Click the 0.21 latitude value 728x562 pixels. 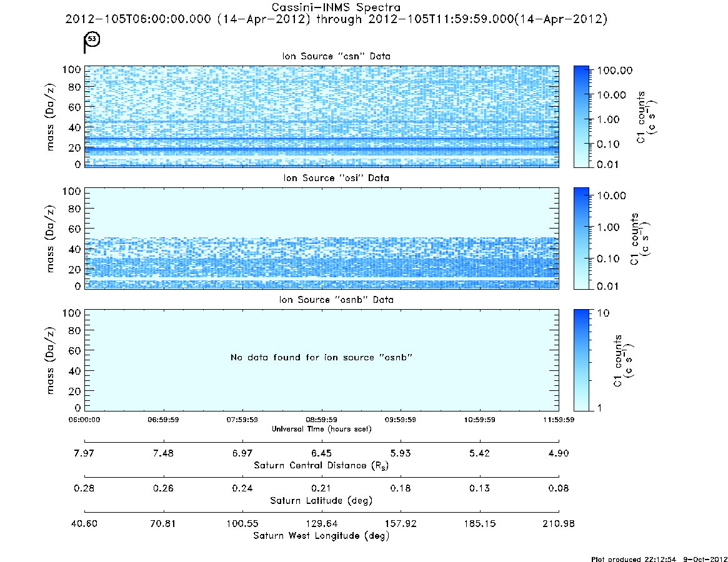(321, 488)
